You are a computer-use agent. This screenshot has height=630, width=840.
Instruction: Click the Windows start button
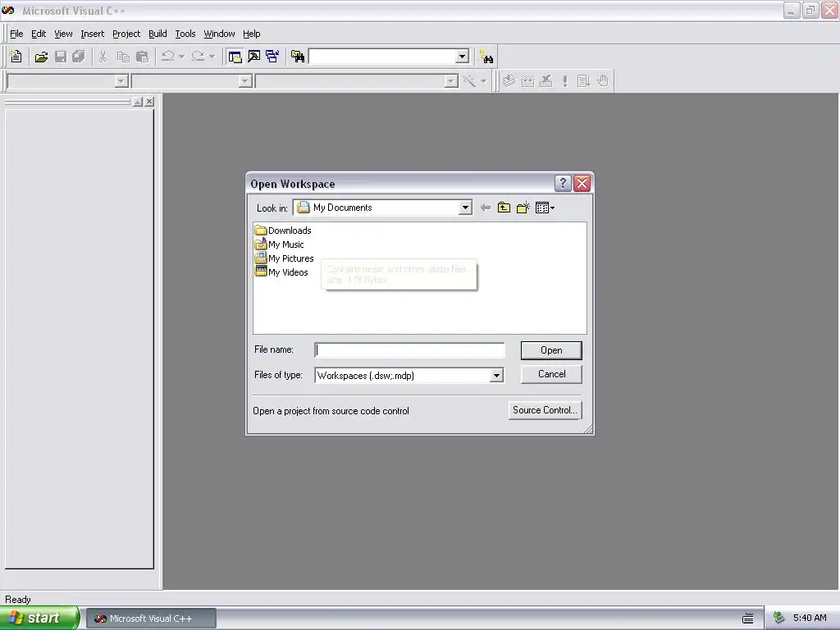click(x=39, y=619)
